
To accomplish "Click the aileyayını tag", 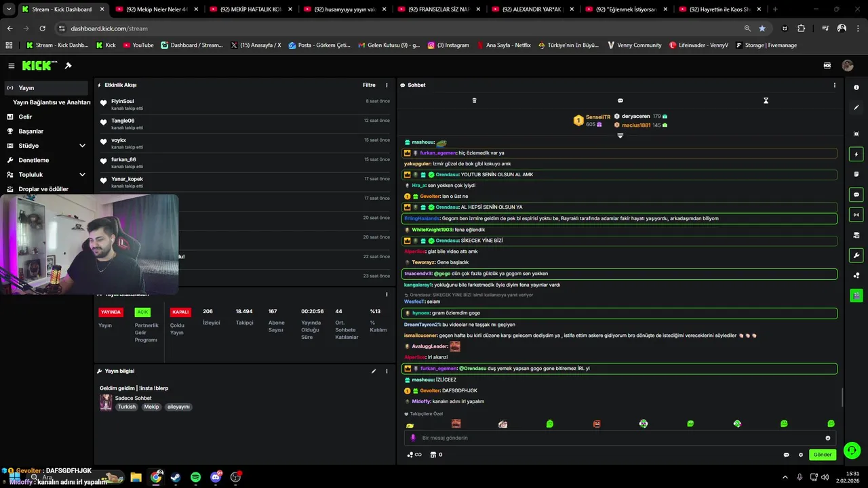I will (x=178, y=407).
